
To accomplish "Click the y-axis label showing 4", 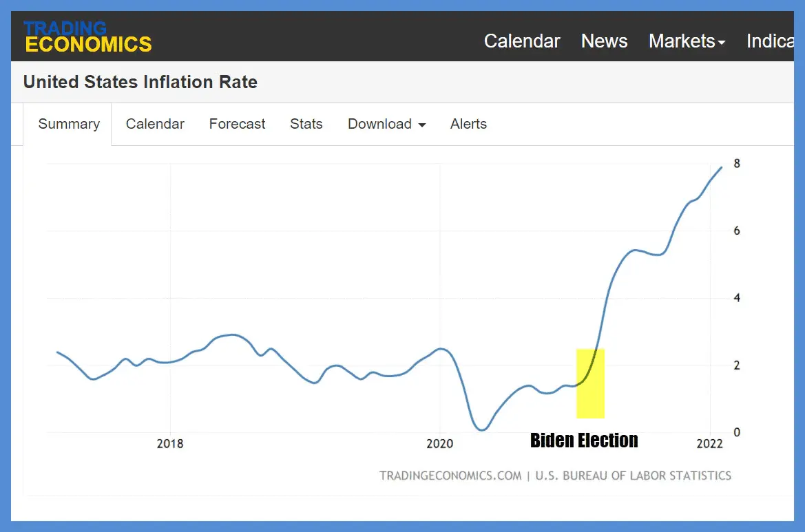I will point(737,298).
